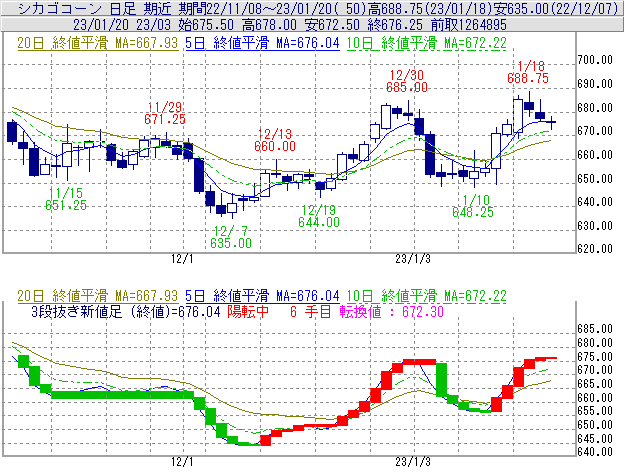Click the 11/29 671.25 peak annotation
624x475 pixels.
(165, 113)
